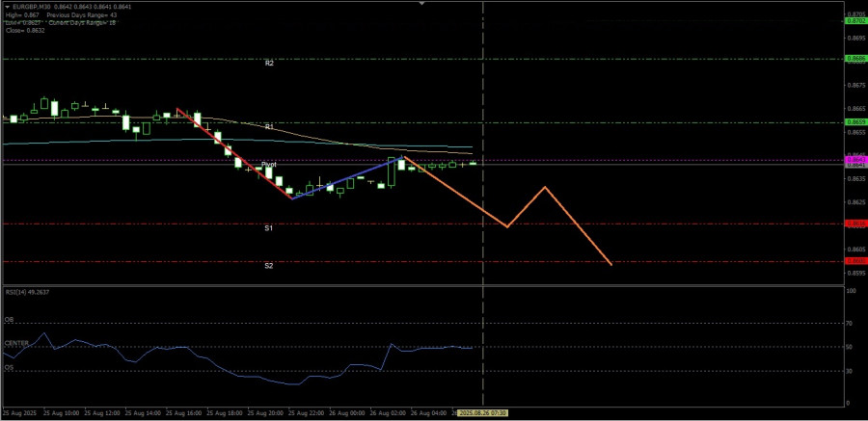The image size is (868, 421).
Task: Click the red 0.8600 S2 price tag
Action: pyautogui.click(x=855, y=261)
